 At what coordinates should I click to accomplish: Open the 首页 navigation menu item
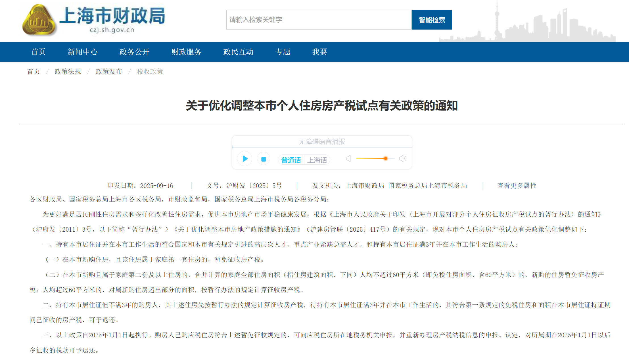38,52
